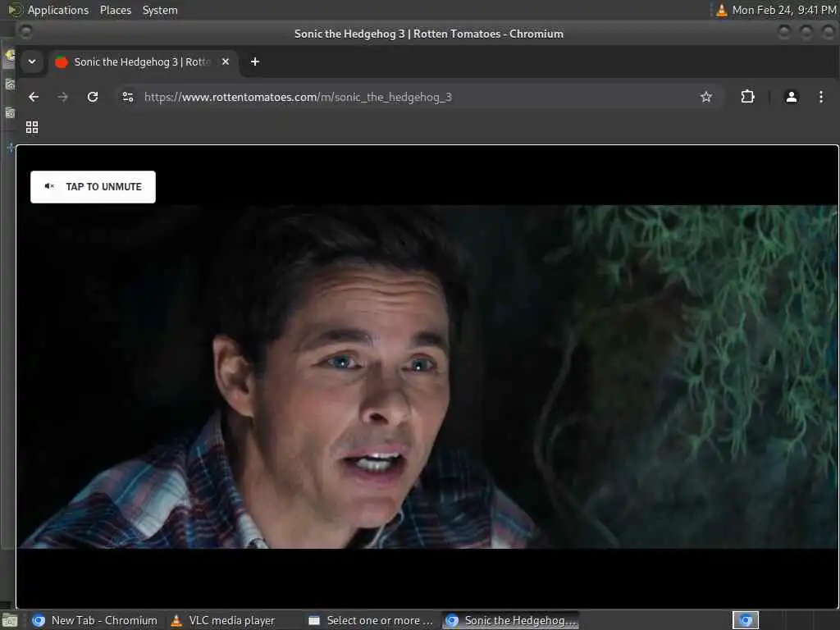
Task: Switch to New Tab - Chromium window
Action: (x=95, y=620)
